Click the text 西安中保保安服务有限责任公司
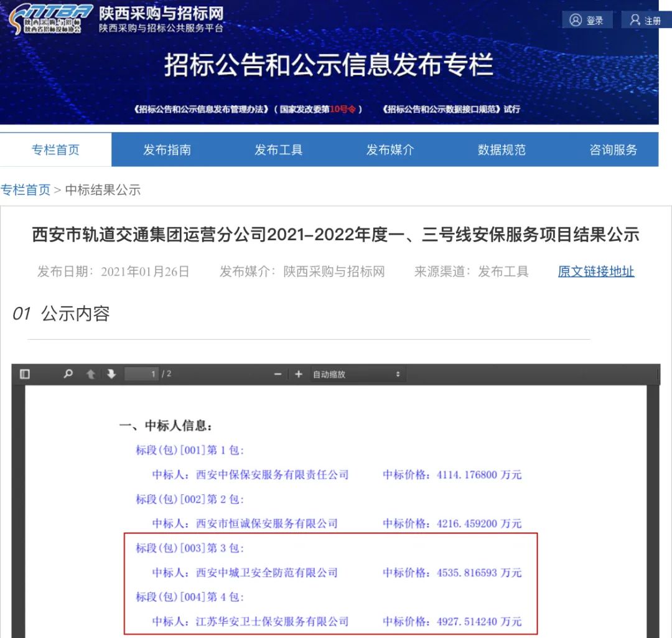The height and width of the screenshot is (638, 672). pyautogui.click(x=272, y=475)
